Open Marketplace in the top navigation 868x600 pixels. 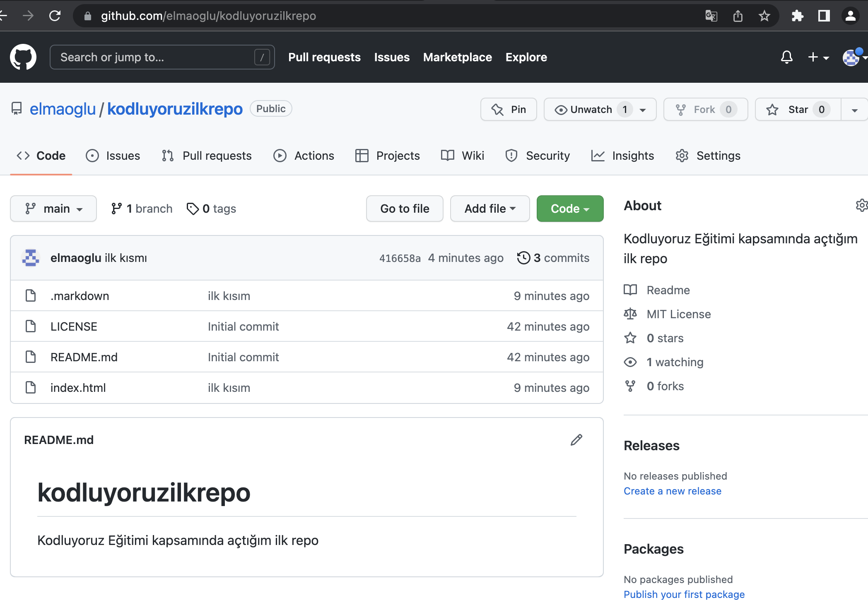457,57
